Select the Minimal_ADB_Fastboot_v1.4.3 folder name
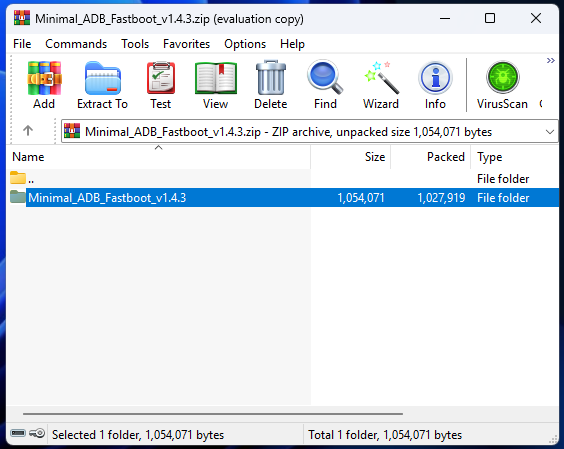The width and height of the screenshot is (564, 449). point(107,198)
